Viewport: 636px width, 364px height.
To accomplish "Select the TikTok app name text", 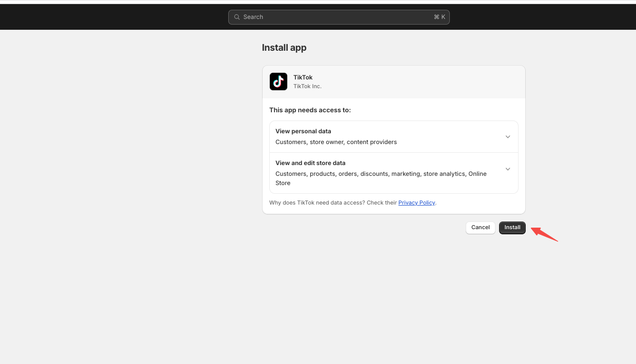I will (303, 77).
